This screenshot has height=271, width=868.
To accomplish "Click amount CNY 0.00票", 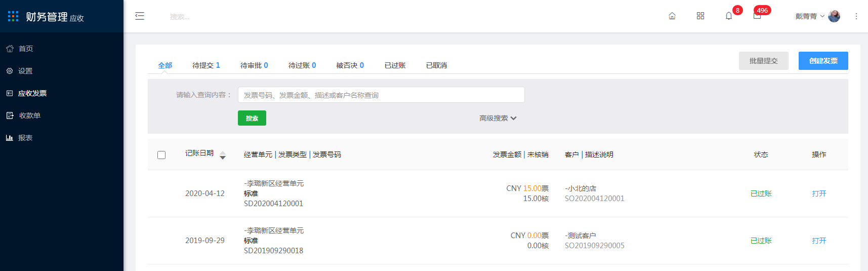I will coord(529,236).
